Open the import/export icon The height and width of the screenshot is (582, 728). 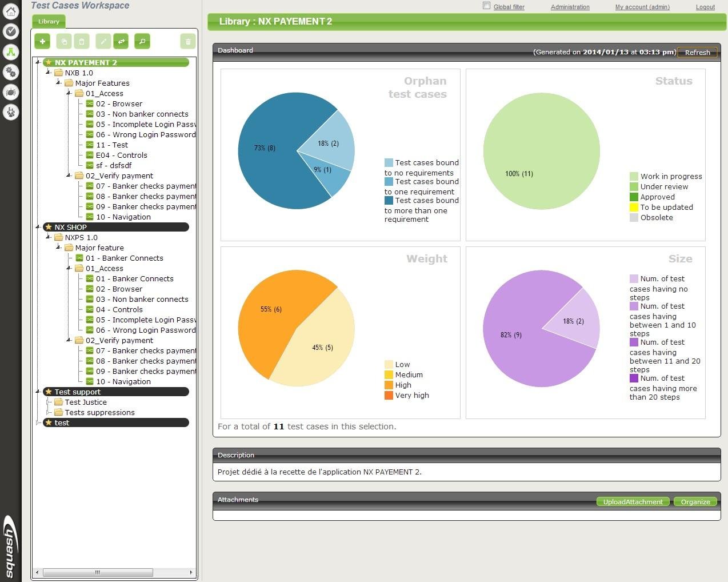[122, 41]
